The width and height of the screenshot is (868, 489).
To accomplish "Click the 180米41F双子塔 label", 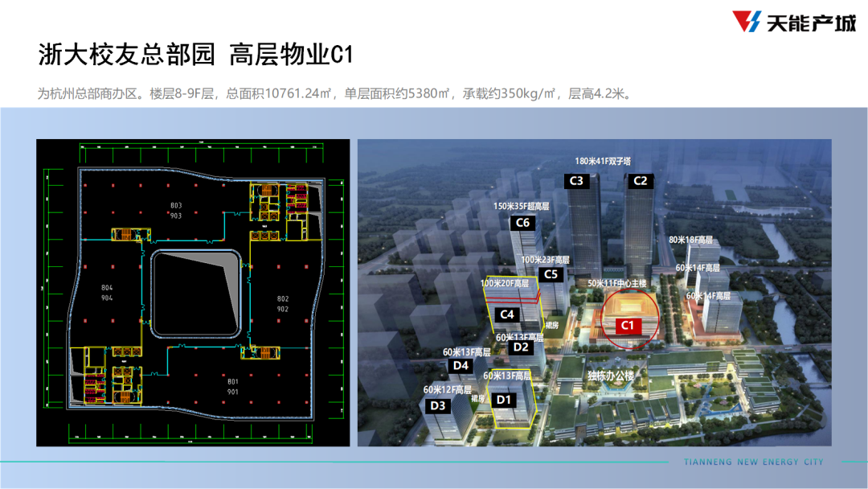I will [603, 161].
